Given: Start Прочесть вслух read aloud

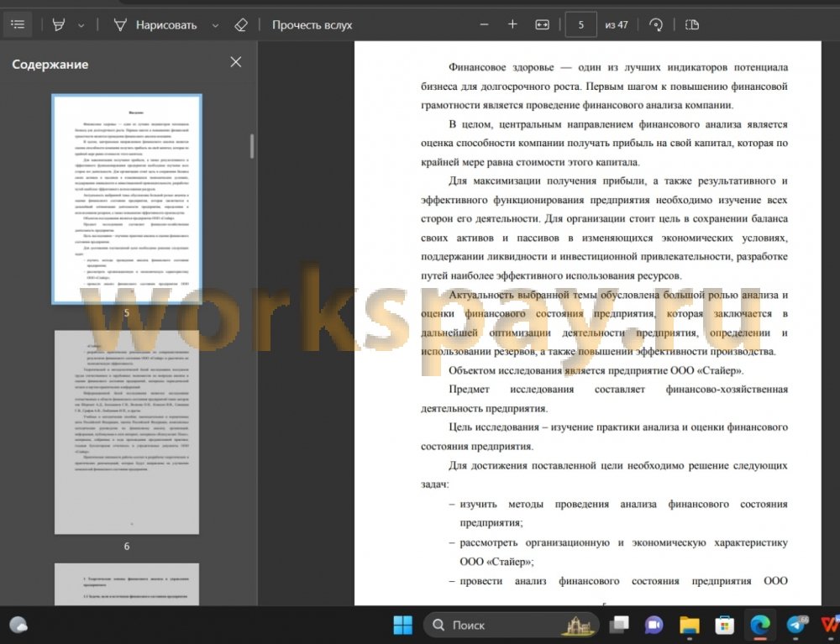Looking at the screenshot, I should [x=312, y=24].
